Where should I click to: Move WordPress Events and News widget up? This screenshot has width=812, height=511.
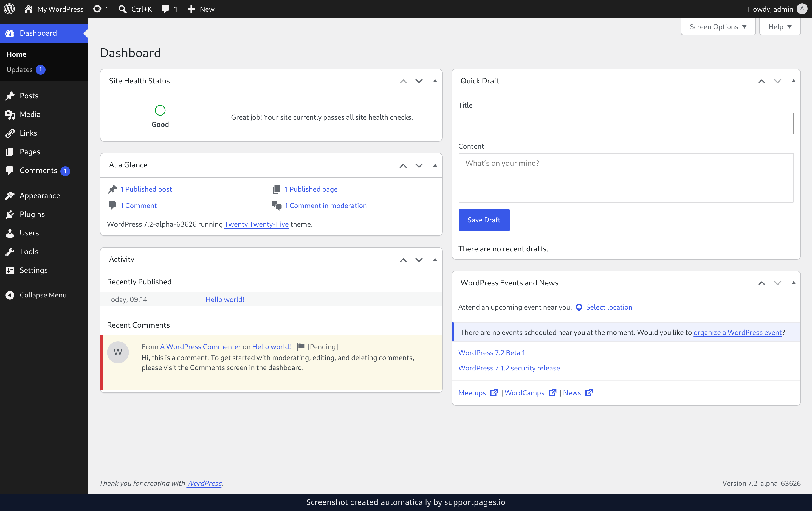point(762,283)
